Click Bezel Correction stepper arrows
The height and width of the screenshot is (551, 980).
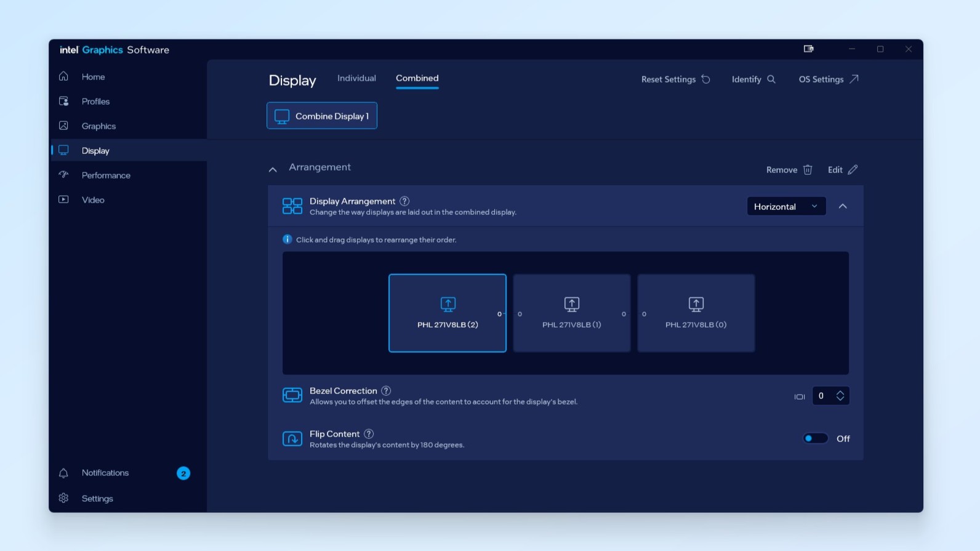click(x=840, y=396)
